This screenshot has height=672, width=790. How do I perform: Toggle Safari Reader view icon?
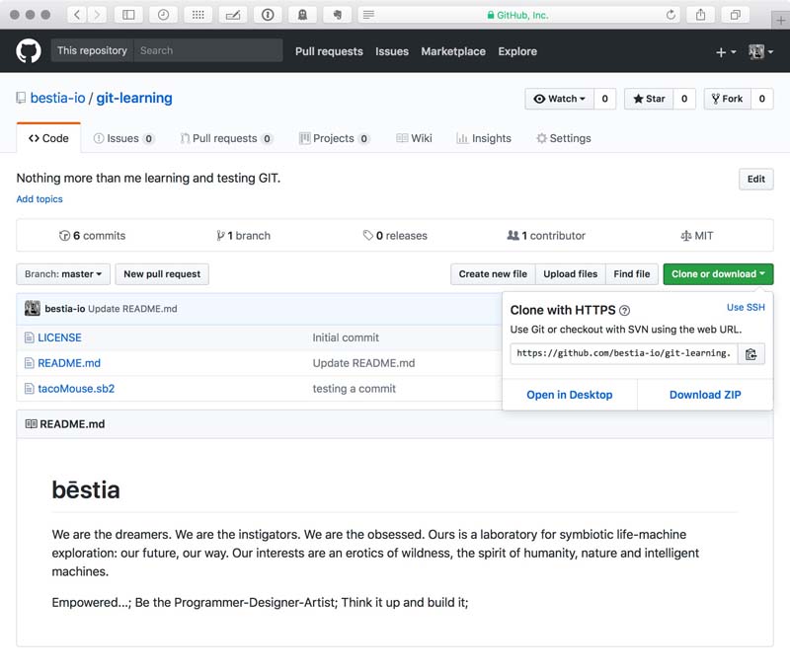pos(368,15)
